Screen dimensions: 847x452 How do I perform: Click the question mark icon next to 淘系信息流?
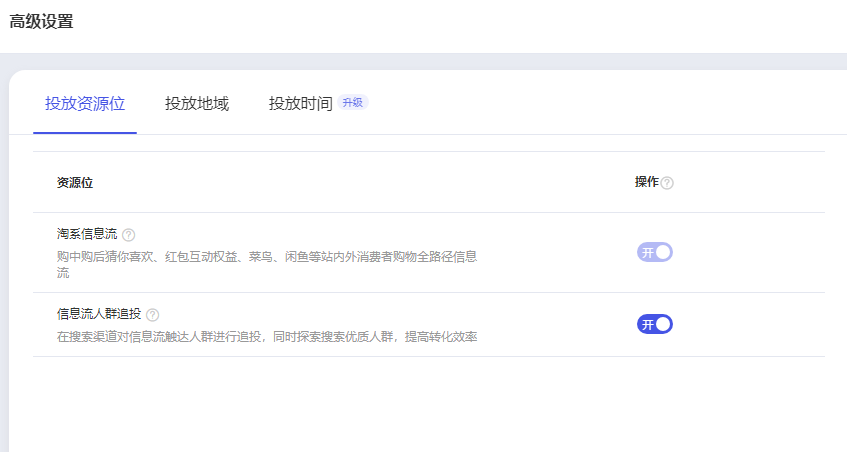pyautogui.click(x=128, y=235)
